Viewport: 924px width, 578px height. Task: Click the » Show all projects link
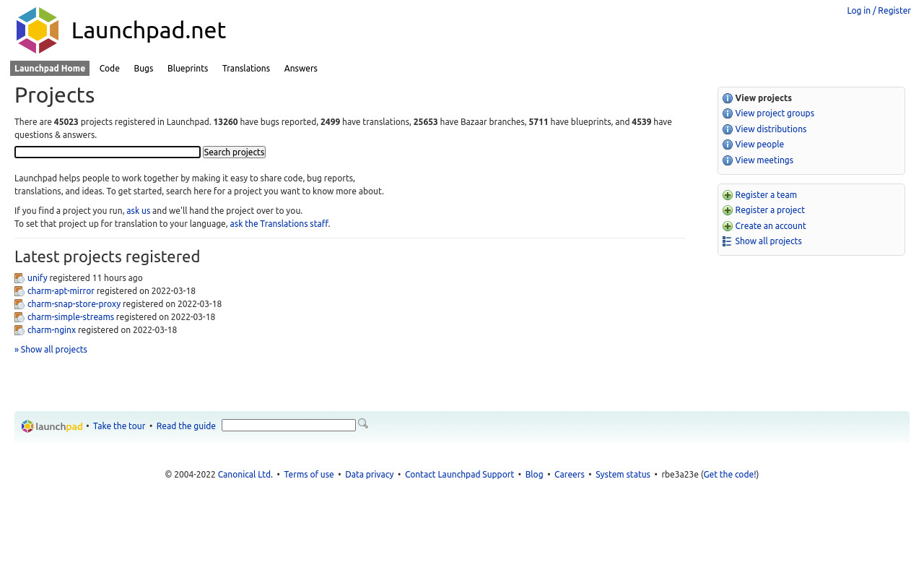tap(51, 350)
